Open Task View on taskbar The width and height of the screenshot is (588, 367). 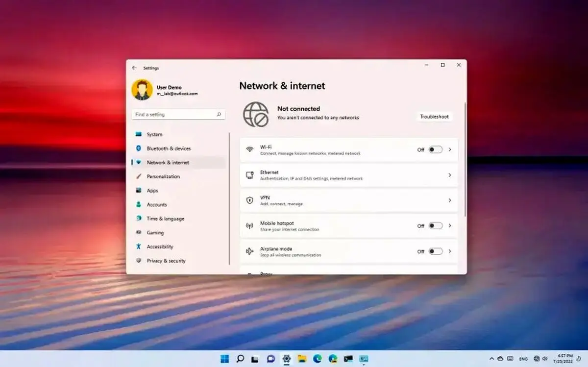(255, 359)
